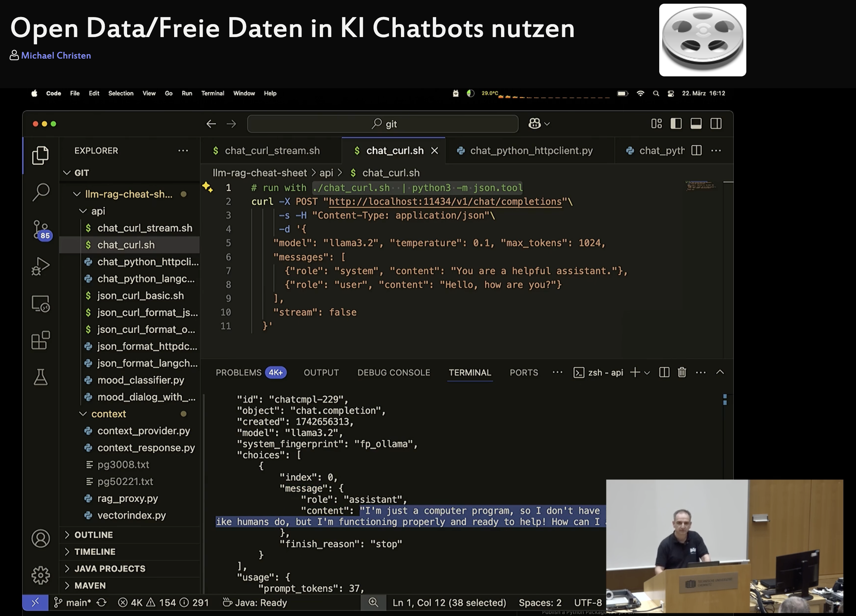Open the OUTPUT panel tab
The width and height of the screenshot is (856, 616).
pos(321,372)
